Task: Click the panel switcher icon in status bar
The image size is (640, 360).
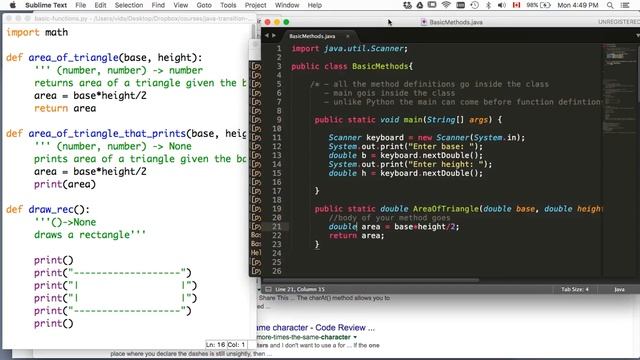Action: [268, 289]
